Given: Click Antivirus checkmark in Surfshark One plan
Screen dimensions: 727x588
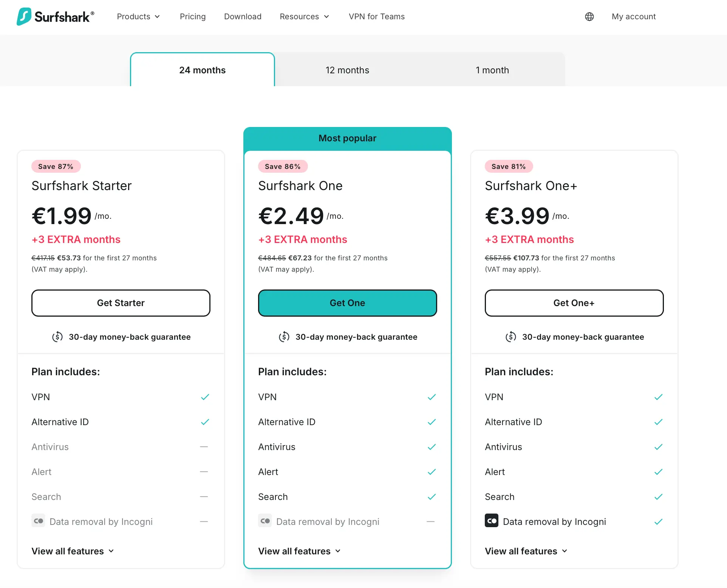Looking at the screenshot, I should [x=432, y=447].
